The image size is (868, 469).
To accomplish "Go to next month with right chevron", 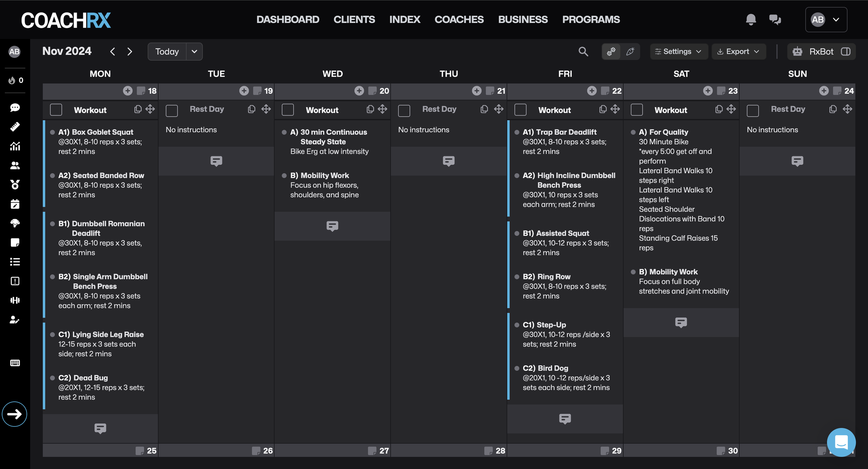I will point(130,52).
